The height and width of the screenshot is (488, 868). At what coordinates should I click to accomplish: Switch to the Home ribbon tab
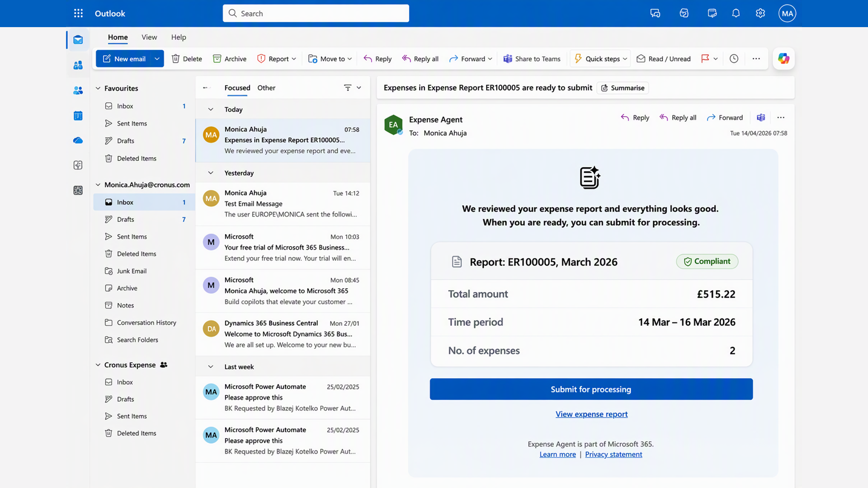point(118,37)
